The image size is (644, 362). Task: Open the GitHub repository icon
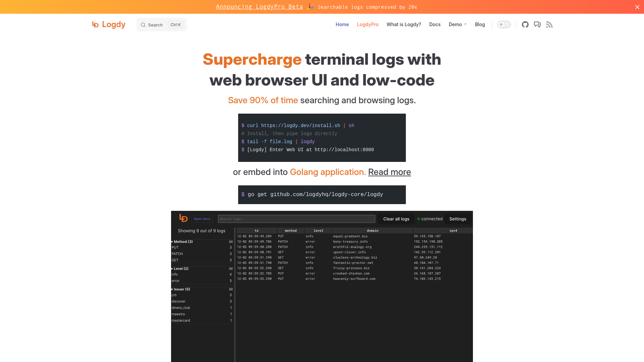click(525, 24)
